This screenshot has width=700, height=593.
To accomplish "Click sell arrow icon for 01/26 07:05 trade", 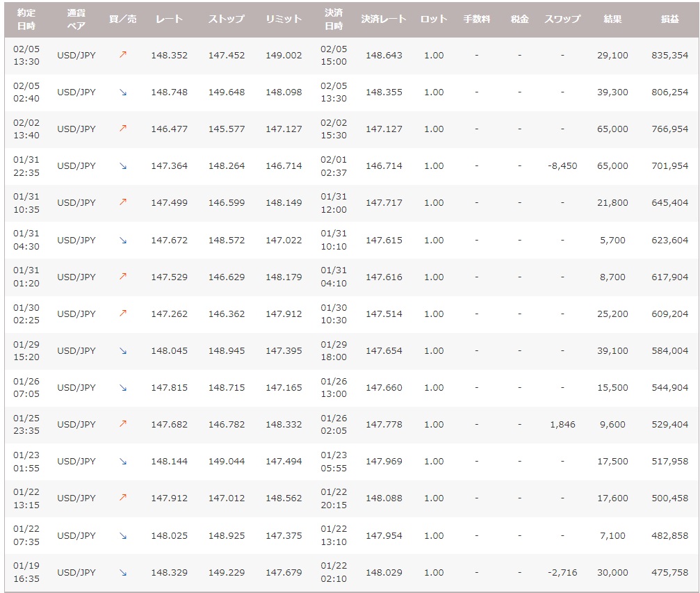I will click(x=123, y=387).
